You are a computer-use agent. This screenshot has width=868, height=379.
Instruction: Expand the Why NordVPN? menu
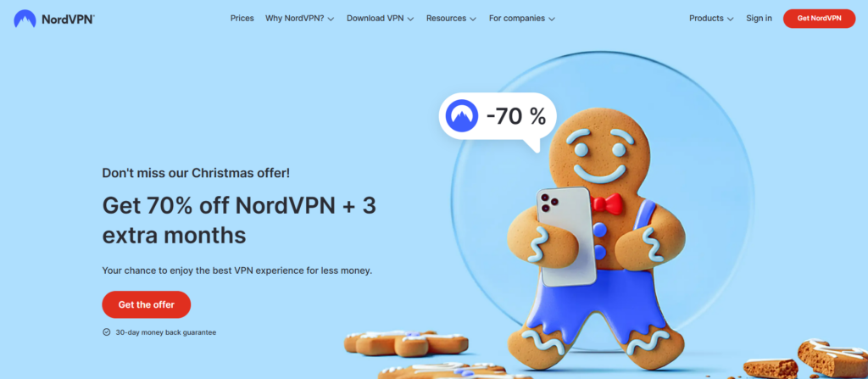coord(299,19)
